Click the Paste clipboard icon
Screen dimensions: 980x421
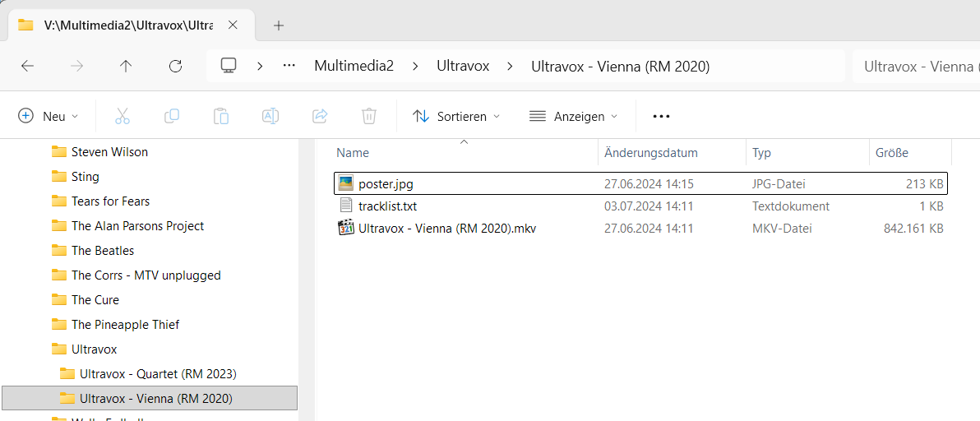[221, 116]
